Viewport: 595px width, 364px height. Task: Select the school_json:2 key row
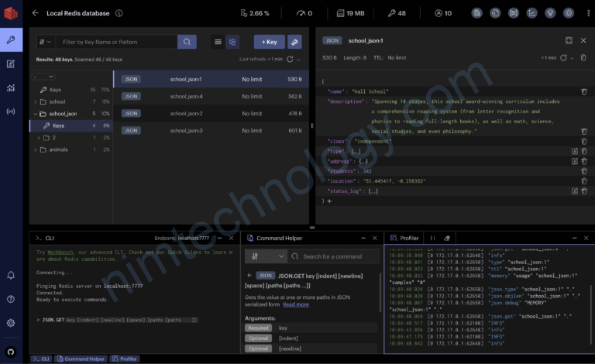[212, 113]
